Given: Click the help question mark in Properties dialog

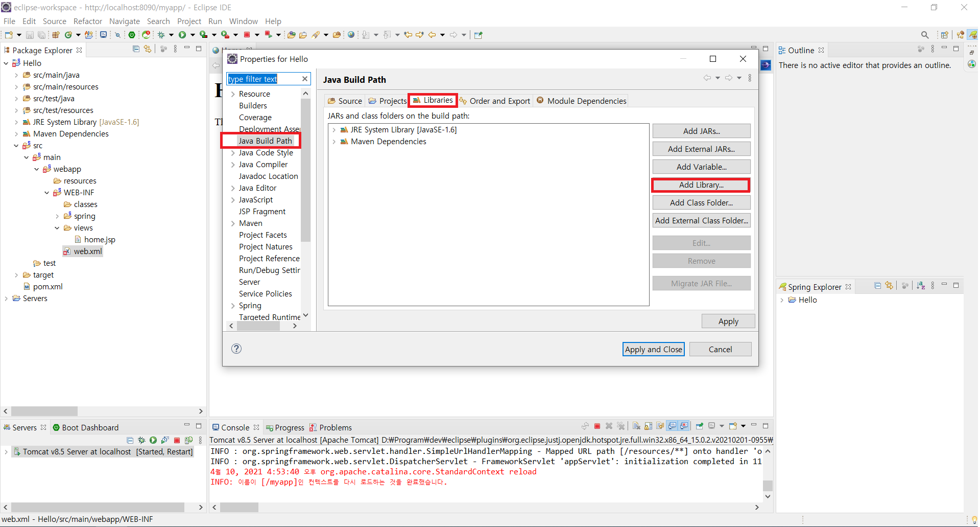Looking at the screenshot, I should [236, 349].
